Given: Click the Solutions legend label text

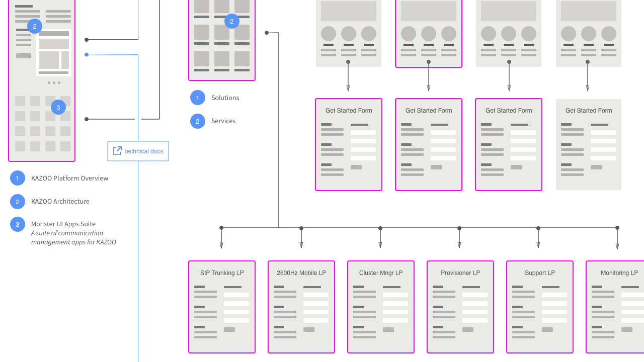Looking at the screenshot, I should (x=225, y=98).
